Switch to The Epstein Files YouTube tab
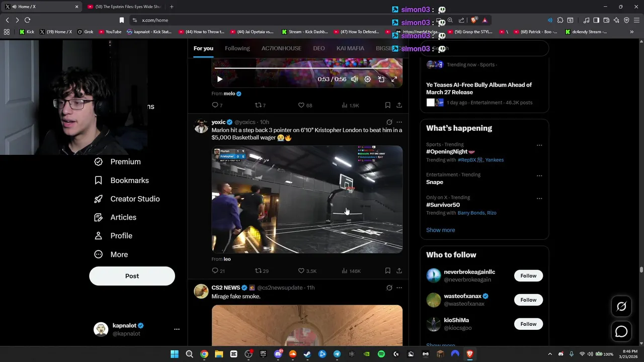644x362 pixels. 125,7
